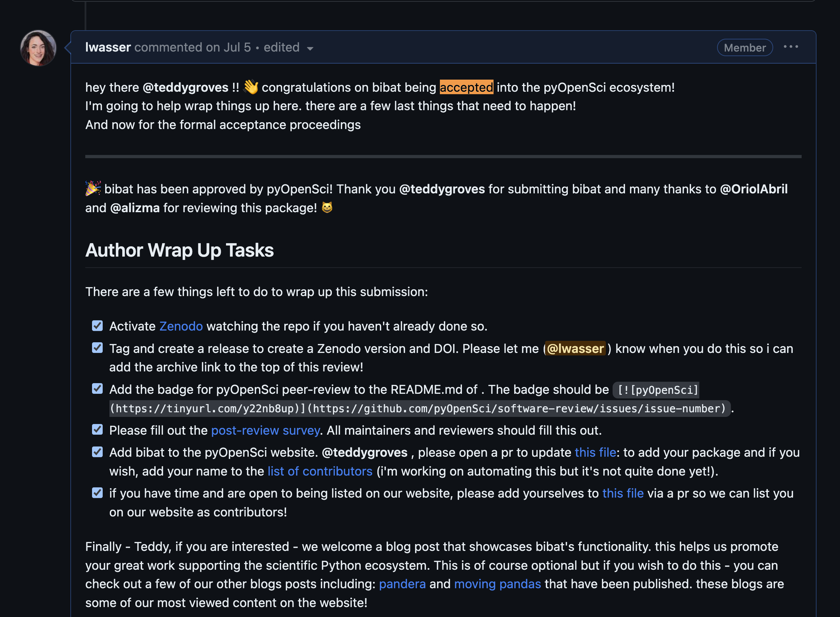The image size is (840, 617).
Task: Click the @alizma user mention
Action: (135, 208)
